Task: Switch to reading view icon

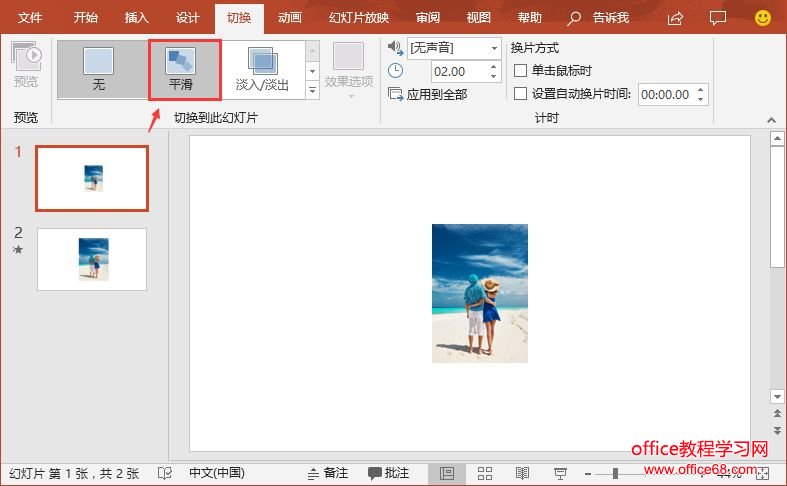Action: point(522,473)
